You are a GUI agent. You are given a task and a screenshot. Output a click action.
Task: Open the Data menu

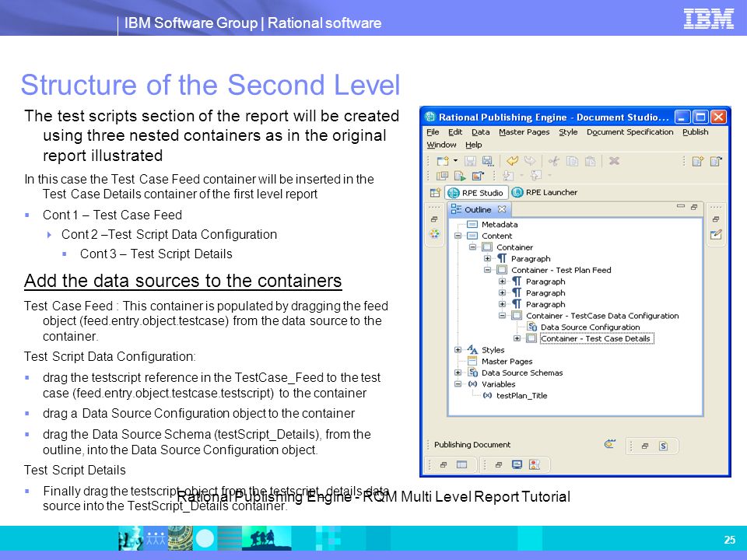coord(480,132)
